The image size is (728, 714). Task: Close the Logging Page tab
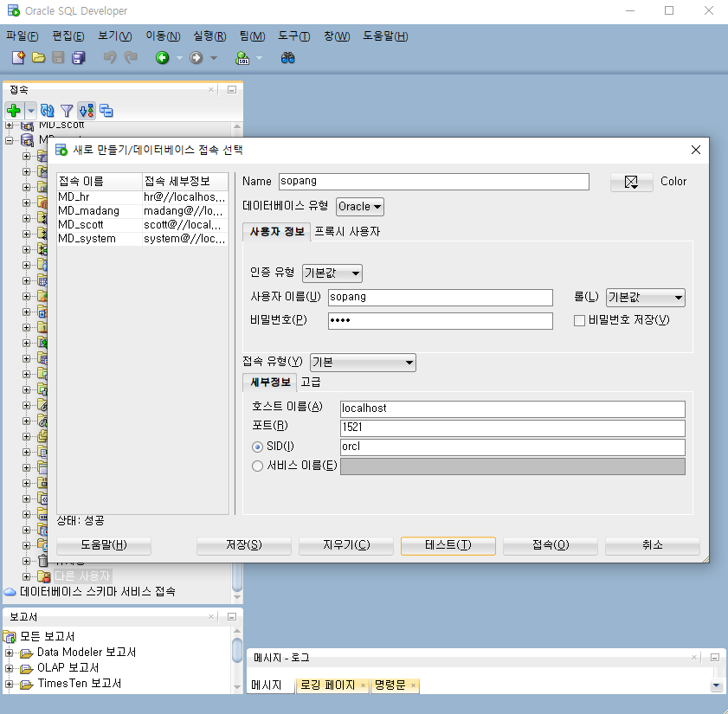(363, 685)
